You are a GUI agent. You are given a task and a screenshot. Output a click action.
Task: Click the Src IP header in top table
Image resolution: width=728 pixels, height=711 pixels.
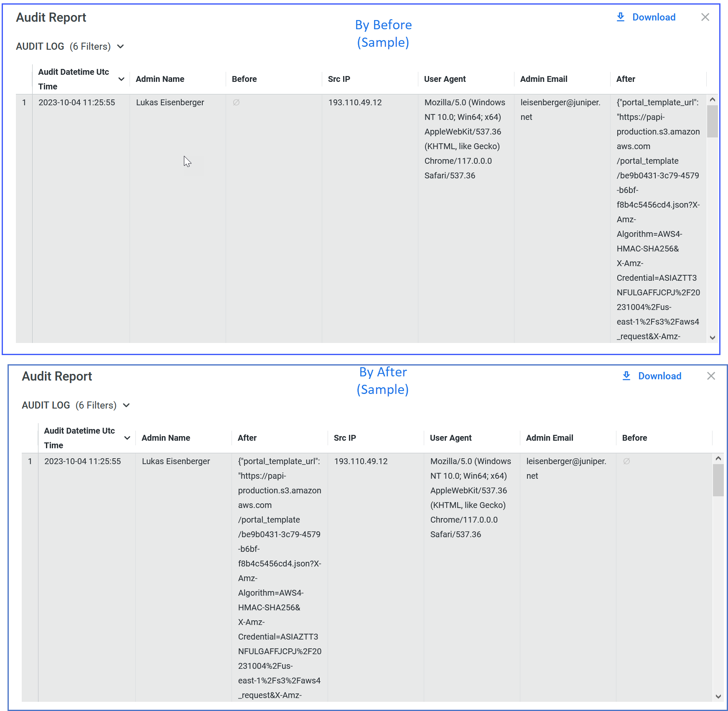pyautogui.click(x=339, y=79)
